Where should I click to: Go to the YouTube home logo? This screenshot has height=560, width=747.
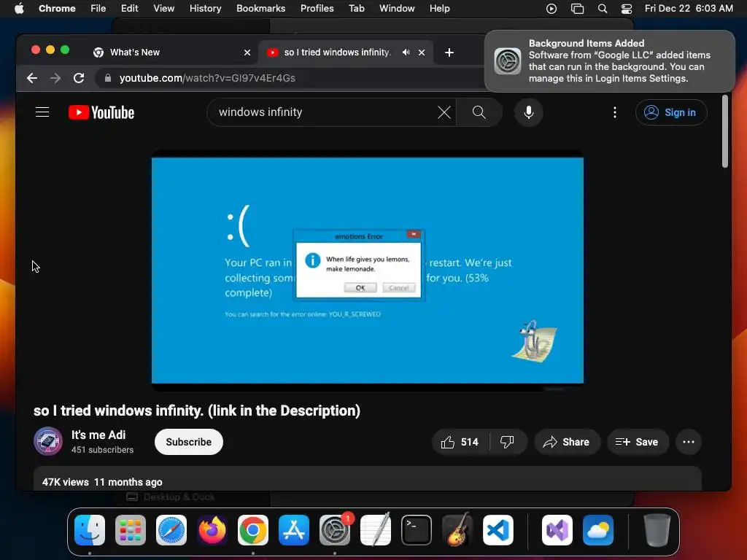coord(101,112)
